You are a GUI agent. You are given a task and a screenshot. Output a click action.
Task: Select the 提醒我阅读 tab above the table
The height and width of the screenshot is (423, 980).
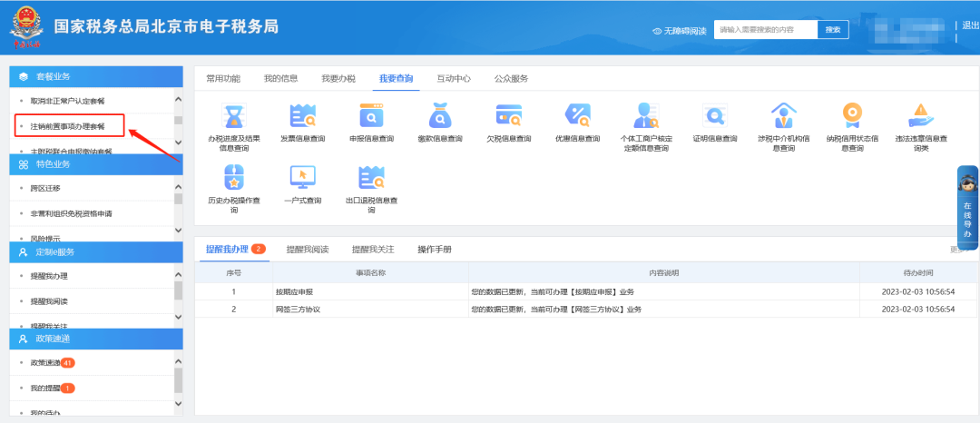308,250
